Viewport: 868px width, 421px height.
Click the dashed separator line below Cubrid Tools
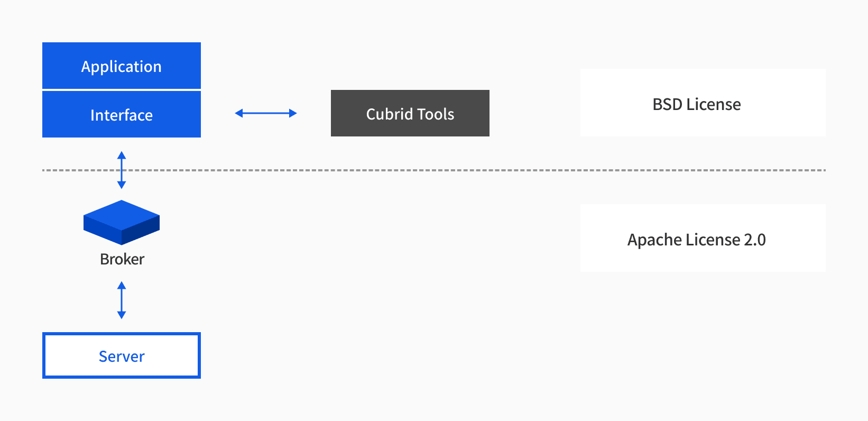410,170
